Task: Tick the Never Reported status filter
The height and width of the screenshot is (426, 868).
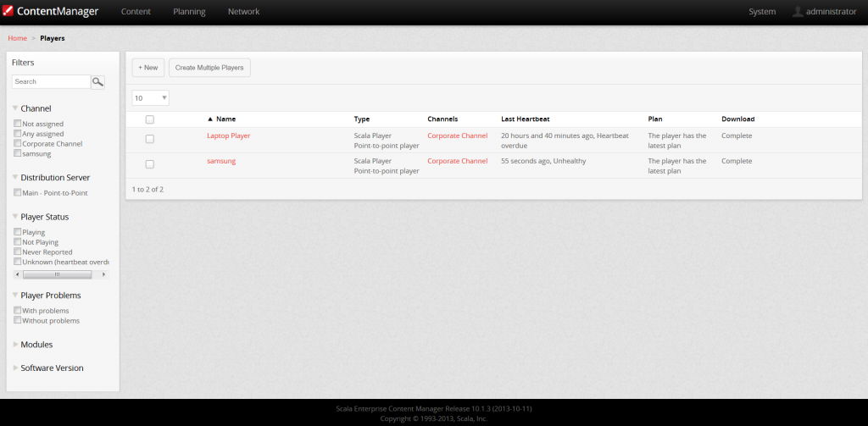Action: tap(18, 252)
